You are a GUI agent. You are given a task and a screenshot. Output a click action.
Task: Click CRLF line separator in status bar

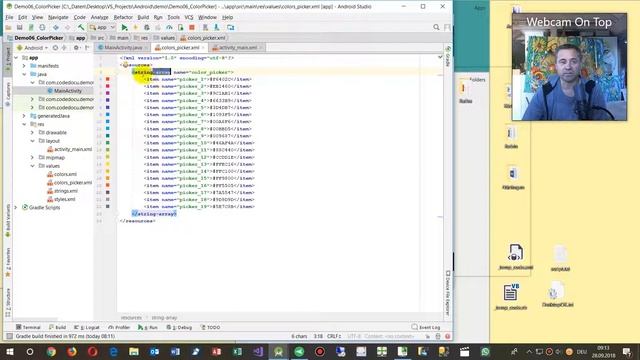[333, 336]
